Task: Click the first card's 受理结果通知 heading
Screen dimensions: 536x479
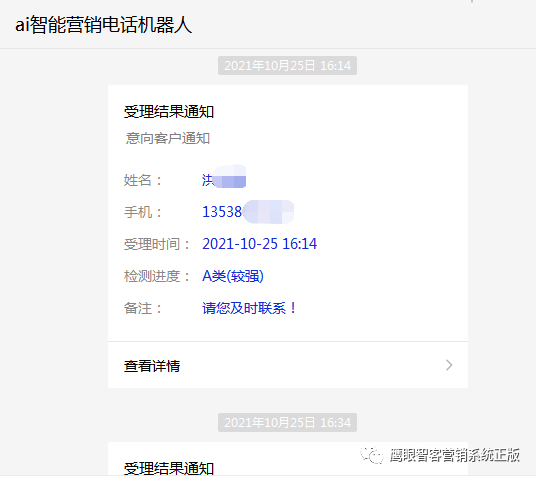Action: (x=169, y=112)
